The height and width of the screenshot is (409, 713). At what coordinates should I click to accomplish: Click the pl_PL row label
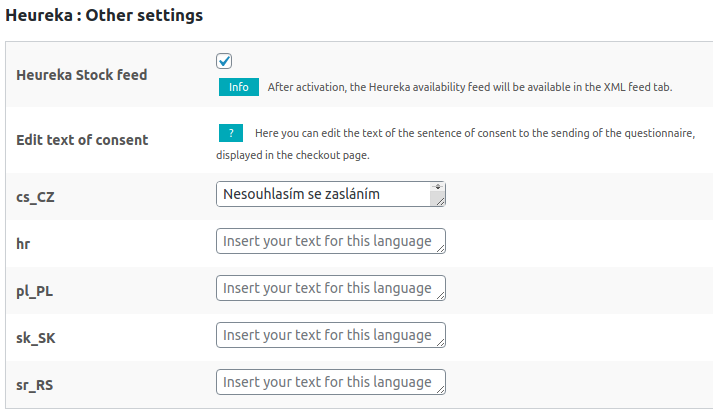pyautogui.click(x=35, y=291)
